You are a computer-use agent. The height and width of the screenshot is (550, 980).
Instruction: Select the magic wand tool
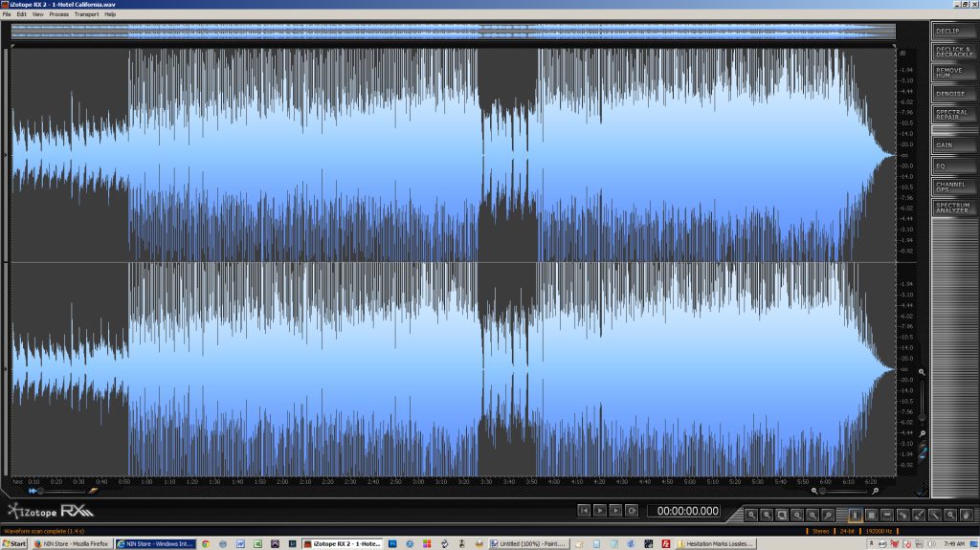(x=934, y=515)
